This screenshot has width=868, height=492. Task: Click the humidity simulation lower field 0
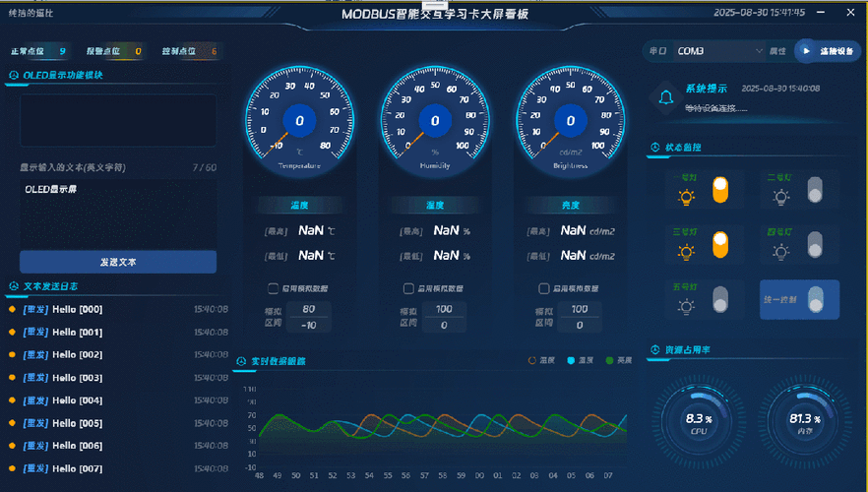click(x=444, y=325)
